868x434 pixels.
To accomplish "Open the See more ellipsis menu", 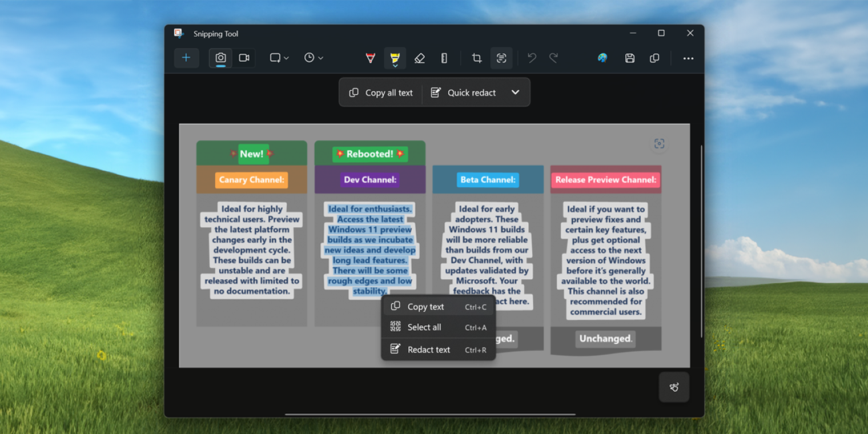I will [688, 58].
